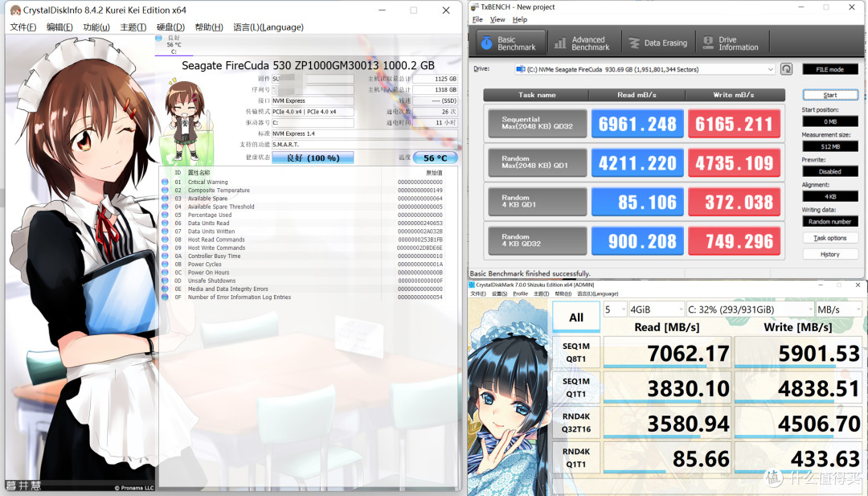Select the Power Cycles attribute row
Image resolution: width=868 pixels, height=496 pixels.
[303, 264]
